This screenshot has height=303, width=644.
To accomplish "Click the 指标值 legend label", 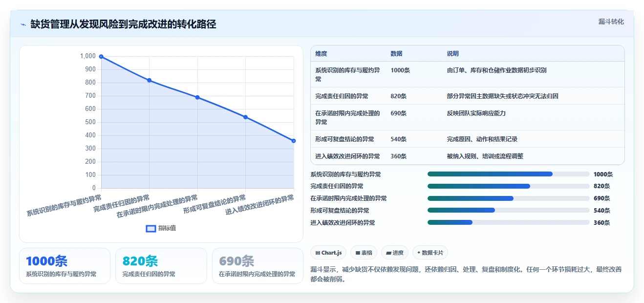I will coord(167,228).
